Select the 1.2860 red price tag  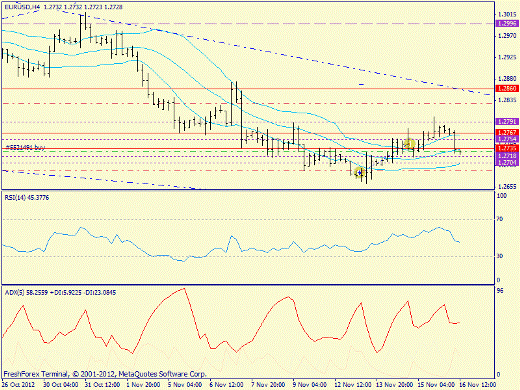[507, 88]
